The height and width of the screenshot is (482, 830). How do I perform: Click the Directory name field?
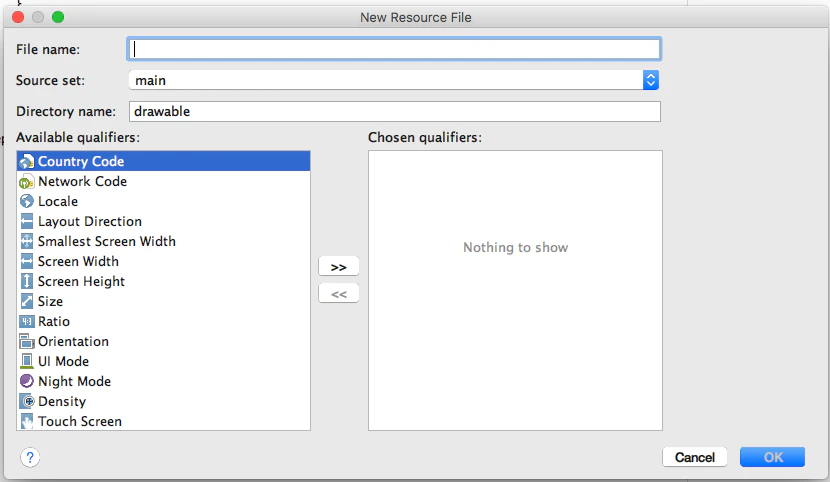[395, 112]
